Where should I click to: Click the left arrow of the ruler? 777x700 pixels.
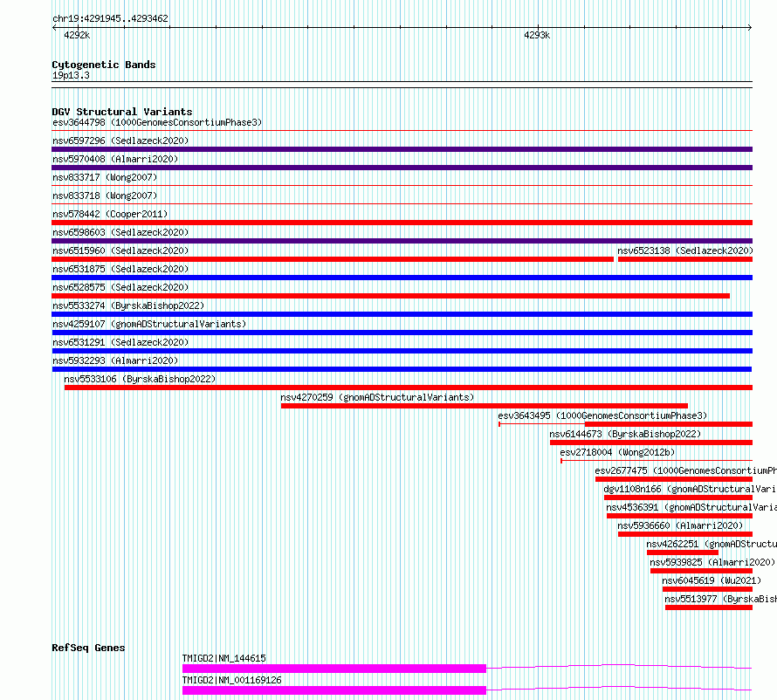(54, 28)
